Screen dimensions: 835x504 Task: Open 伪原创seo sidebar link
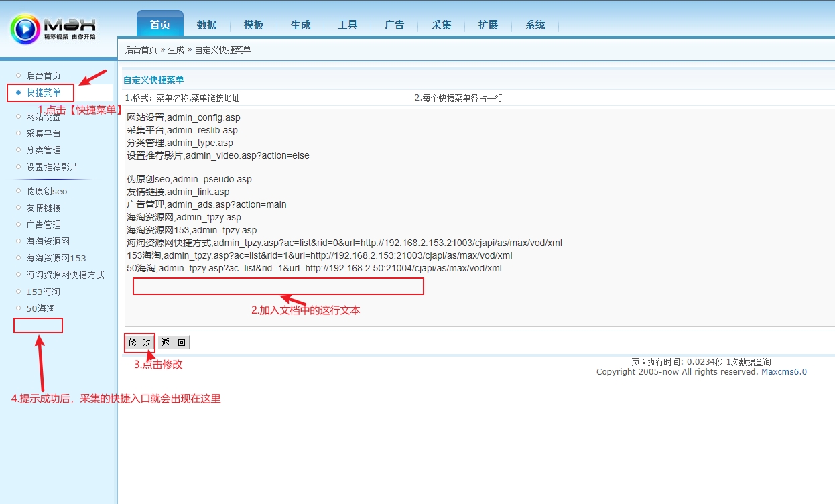(47, 191)
